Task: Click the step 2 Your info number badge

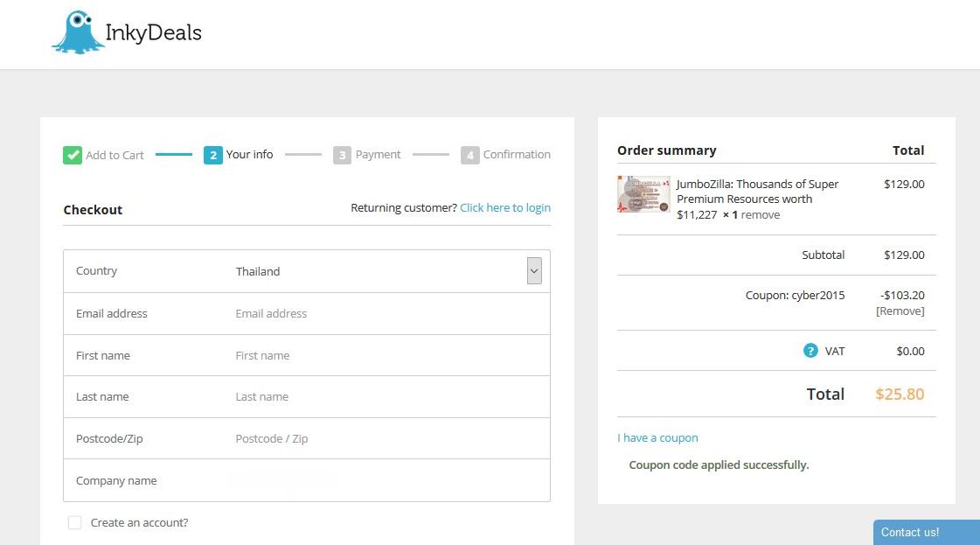Action: (213, 155)
